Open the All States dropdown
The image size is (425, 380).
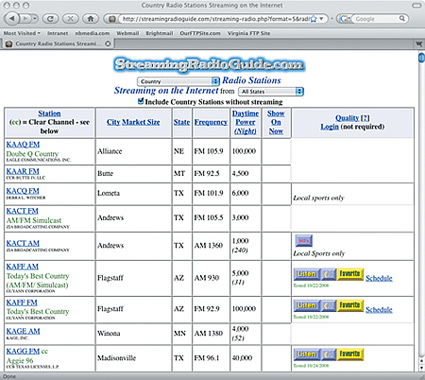(x=271, y=91)
